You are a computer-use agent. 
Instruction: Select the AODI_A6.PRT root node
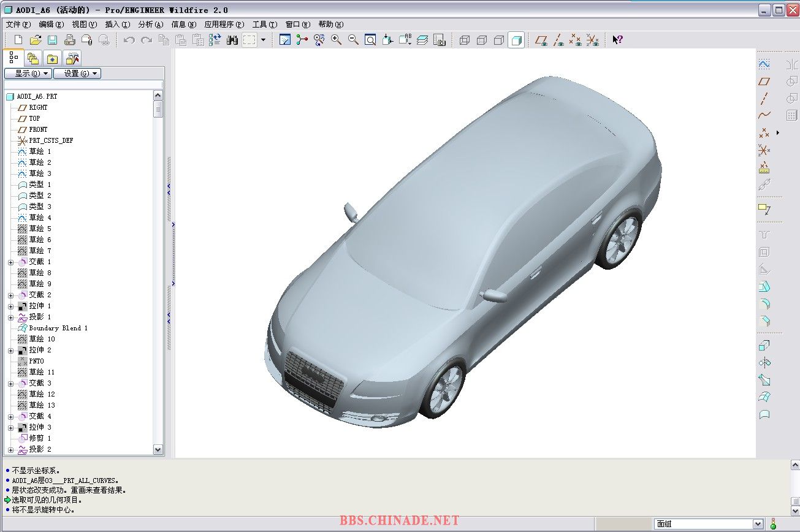tap(37, 97)
